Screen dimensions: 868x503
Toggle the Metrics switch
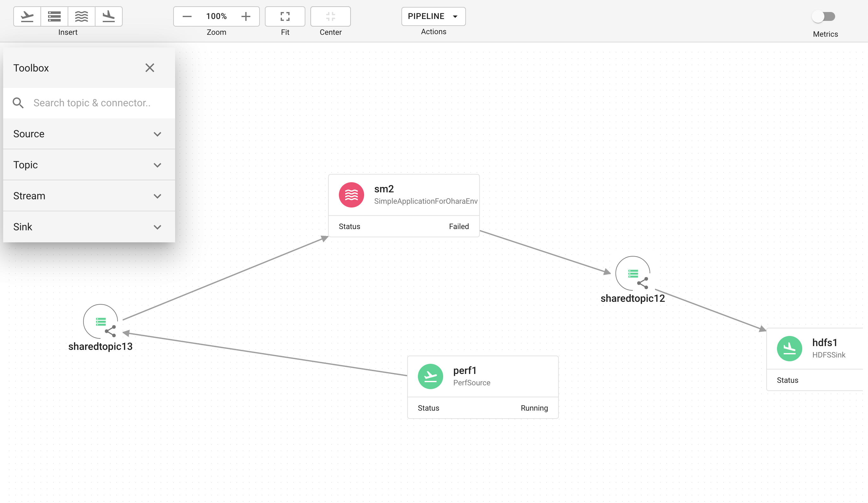[x=824, y=16]
